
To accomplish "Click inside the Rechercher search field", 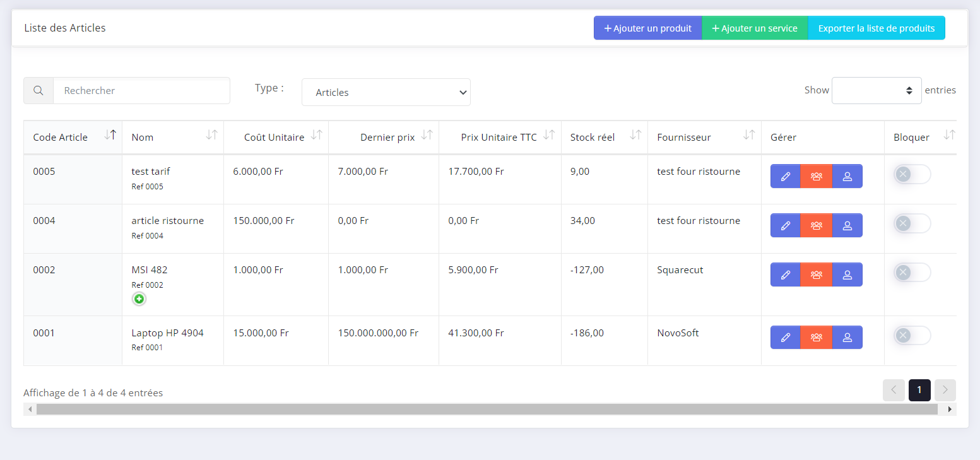I will click(141, 91).
